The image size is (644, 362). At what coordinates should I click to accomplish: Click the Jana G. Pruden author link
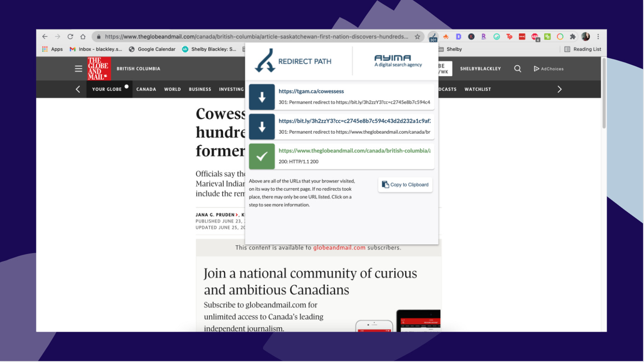coord(216,215)
